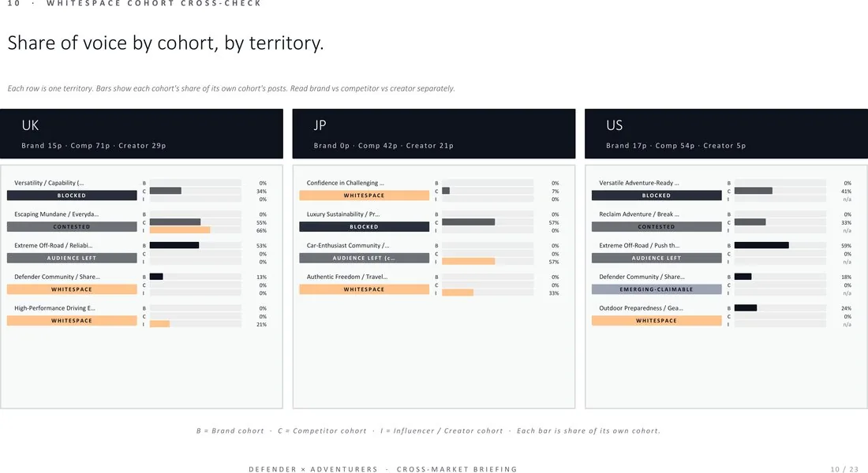Screen dimensions: 868x473
Task: Click the UK Extreme Off-Road 53% brand bar
Action: (174, 245)
